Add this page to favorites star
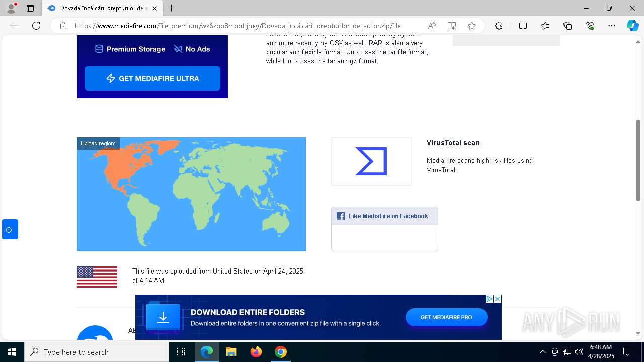This screenshot has width=644, height=362. (471, 26)
